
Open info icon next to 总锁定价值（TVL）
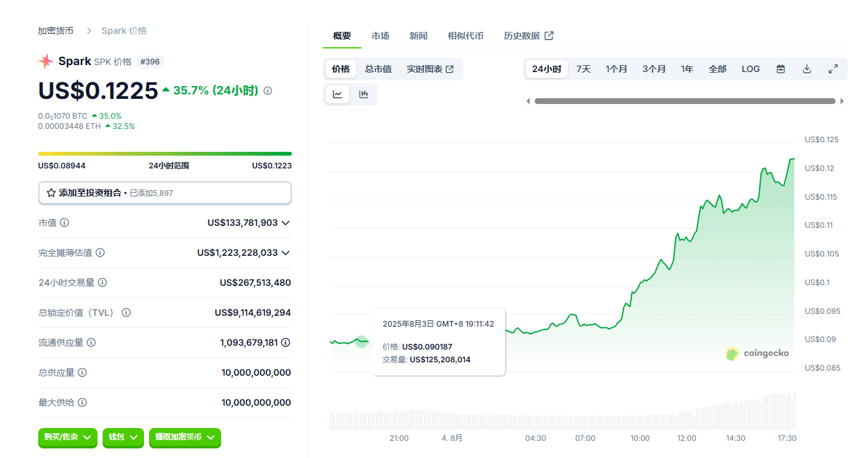[126, 313]
